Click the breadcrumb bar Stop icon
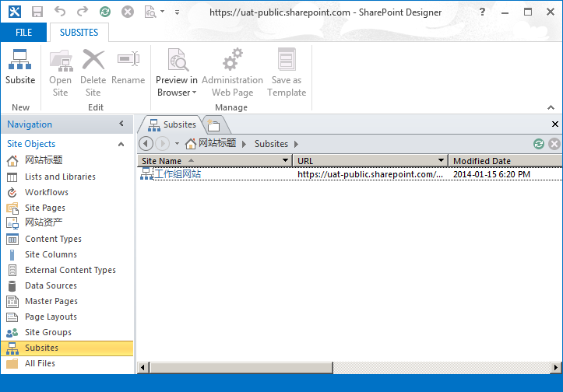This screenshot has height=392, width=563. (554, 144)
